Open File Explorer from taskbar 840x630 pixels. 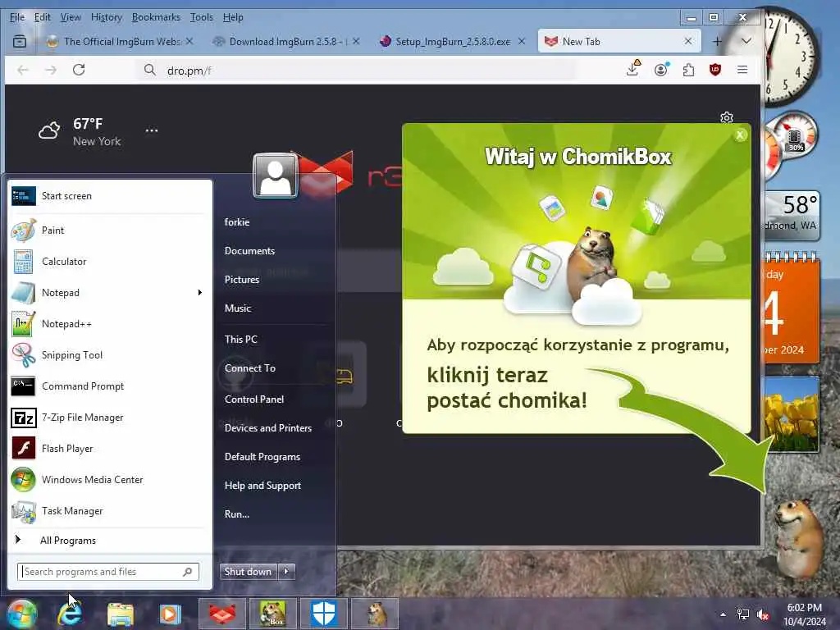(120, 614)
